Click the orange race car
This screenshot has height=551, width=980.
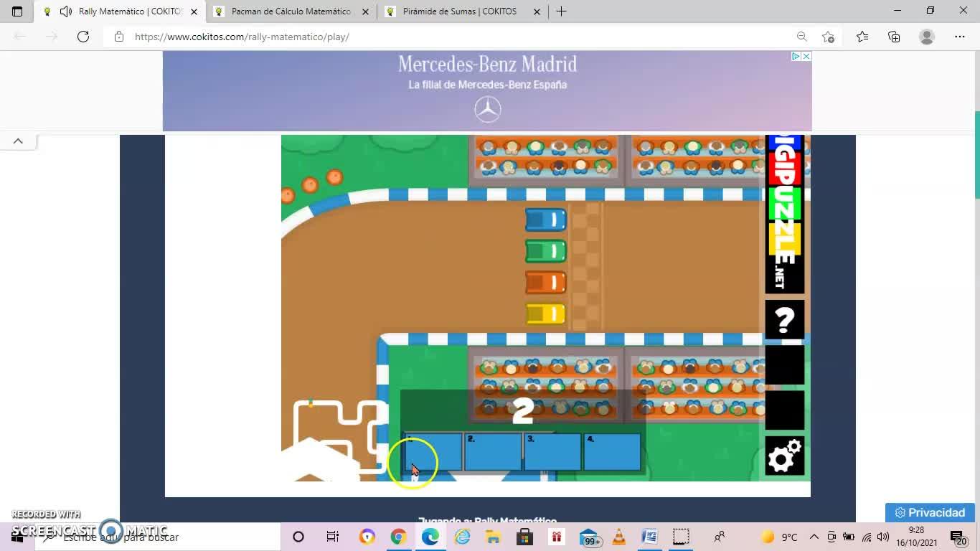545,283
